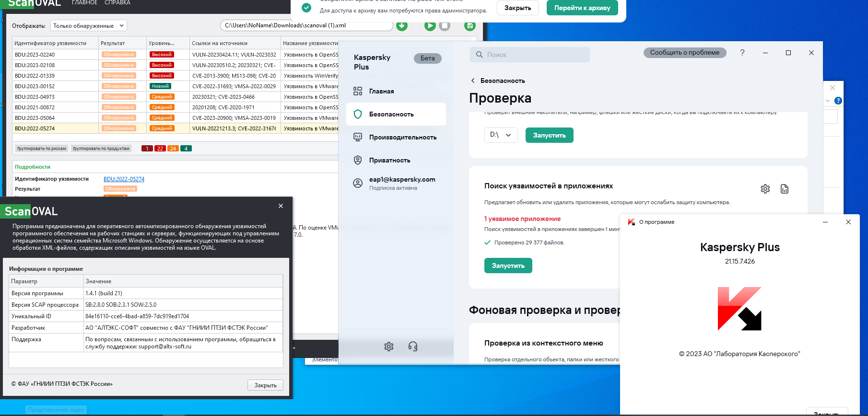Click the green checkmark icon in notification banner

tap(306, 8)
